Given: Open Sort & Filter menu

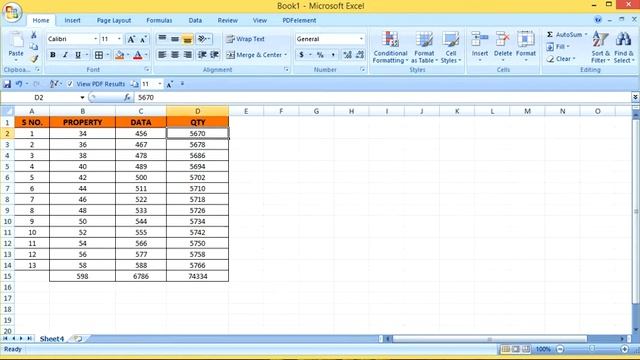Looking at the screenshot, I should coord(600,47).
